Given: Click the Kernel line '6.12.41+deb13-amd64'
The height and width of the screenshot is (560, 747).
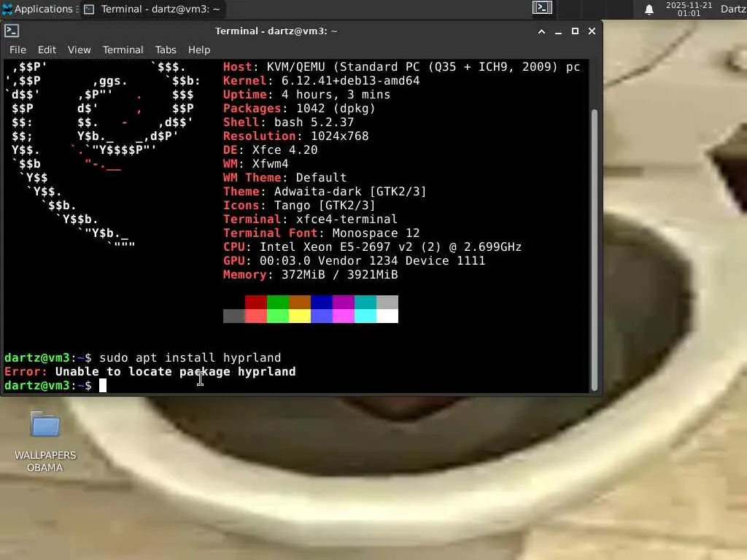Looking at the screenshot, I should (x=350, y=81).
